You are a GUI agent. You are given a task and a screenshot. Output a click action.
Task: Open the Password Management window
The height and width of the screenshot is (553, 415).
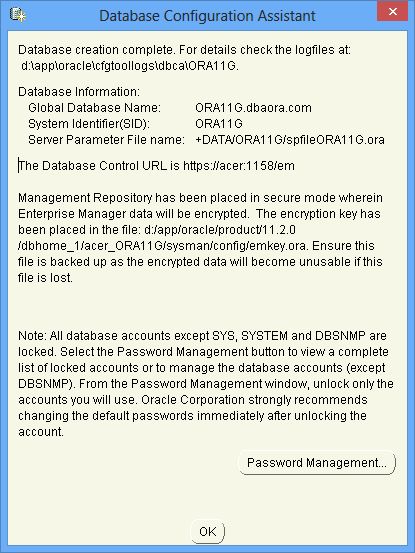pos(317,462)
